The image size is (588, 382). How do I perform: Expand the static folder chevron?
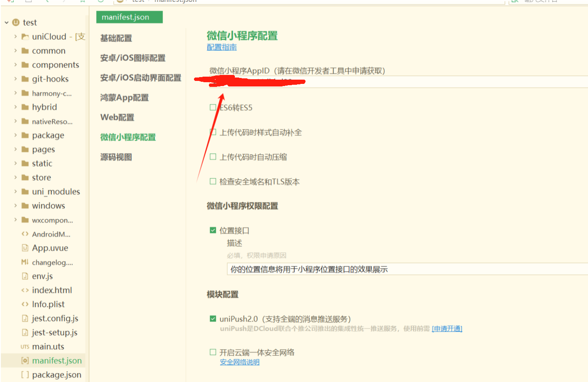coord(15,164)
